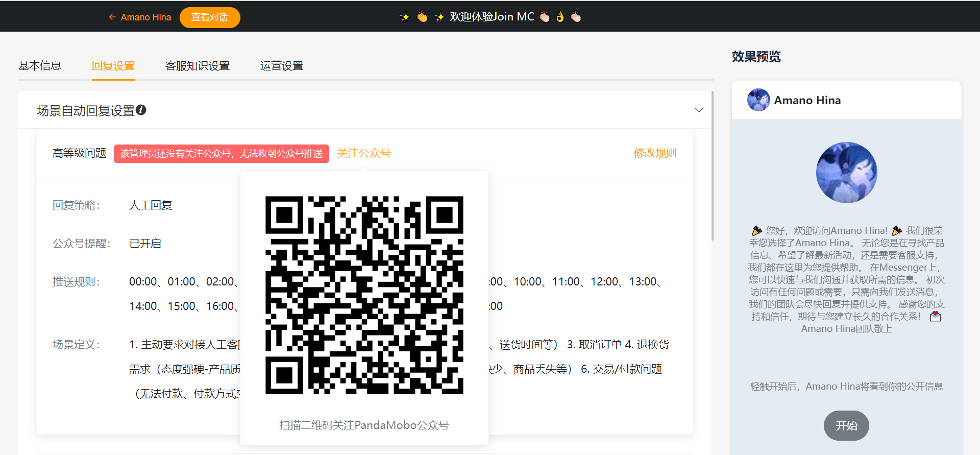Screen dimensions: 980x455
Task: Go to the 运营设置 tab
Action: tap(281, 66)
